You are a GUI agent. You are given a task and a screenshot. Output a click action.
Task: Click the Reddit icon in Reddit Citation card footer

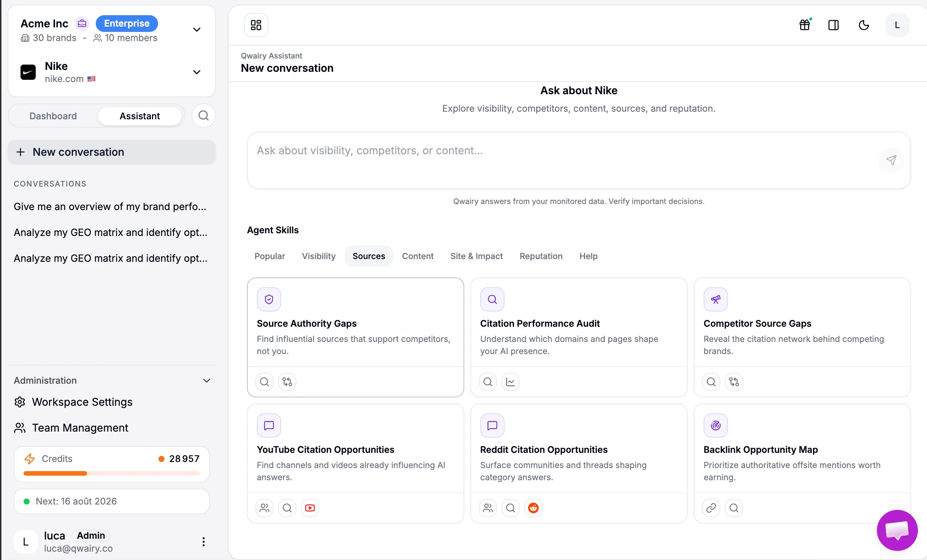(533, 508)
